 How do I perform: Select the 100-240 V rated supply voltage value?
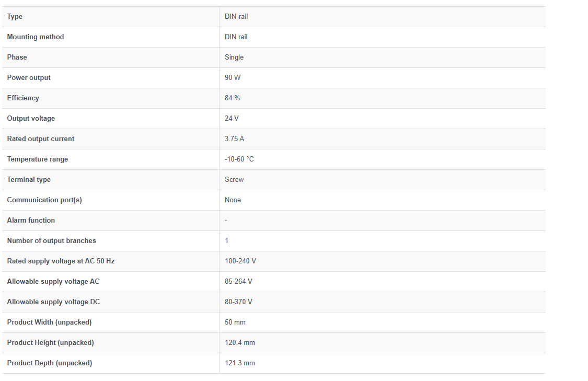coord(240,261)
